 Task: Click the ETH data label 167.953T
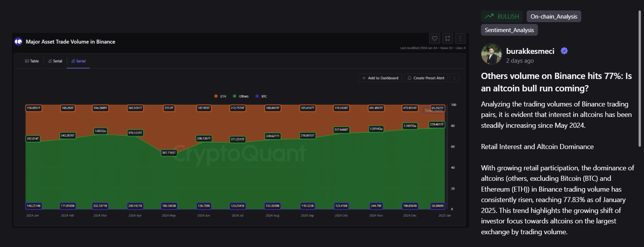[x=204, y=108]
